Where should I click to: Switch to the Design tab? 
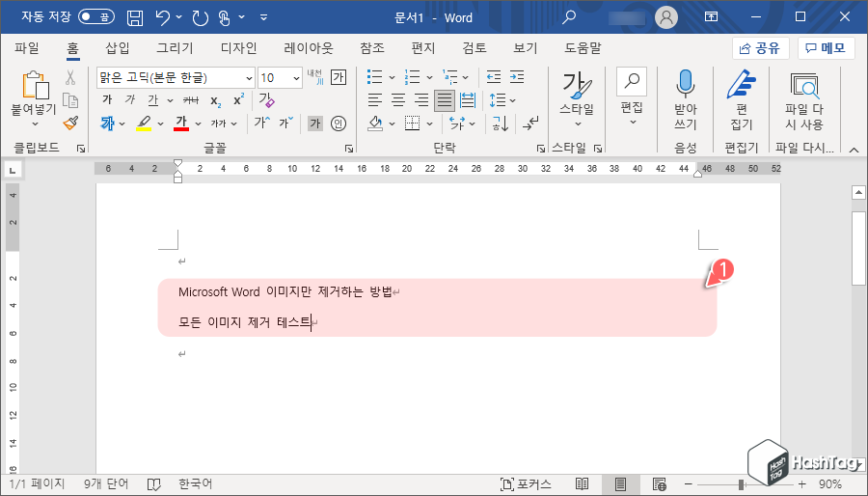[x=239, y=48]
